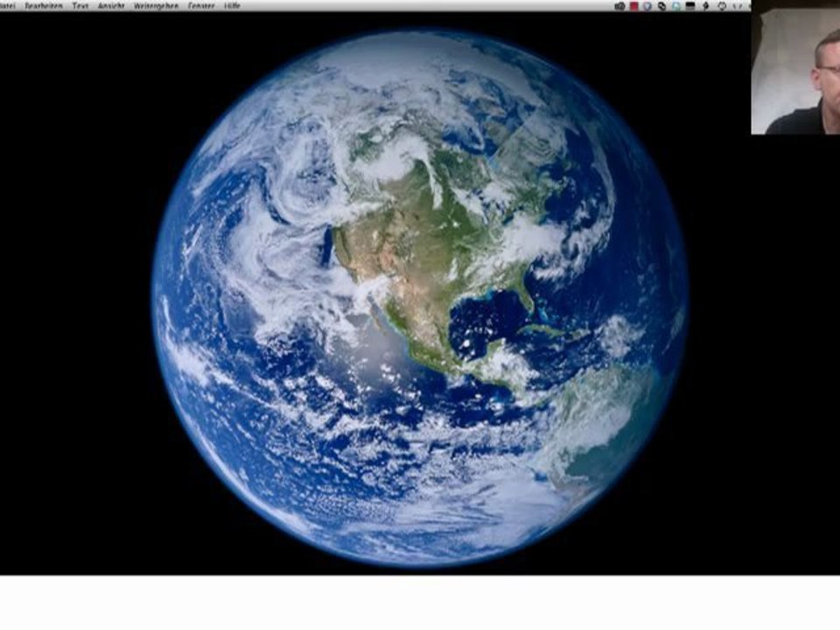Open the Text menu
The image size is (840, 630).
point(80,6)
